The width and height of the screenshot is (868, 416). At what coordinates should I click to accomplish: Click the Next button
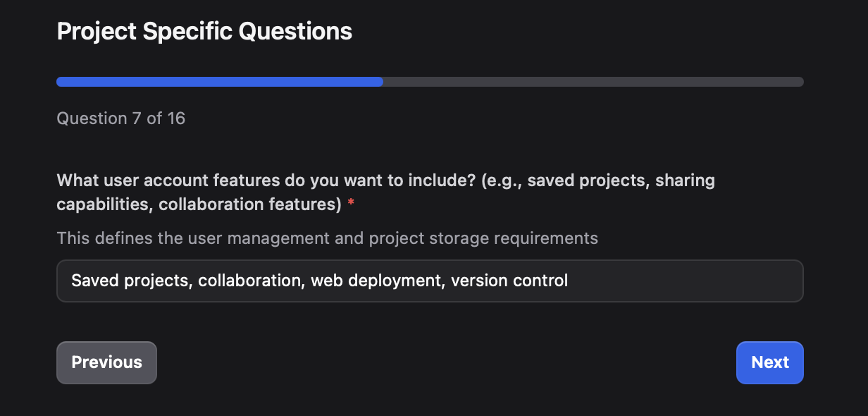pyautogui.click(x=769, y=362)
